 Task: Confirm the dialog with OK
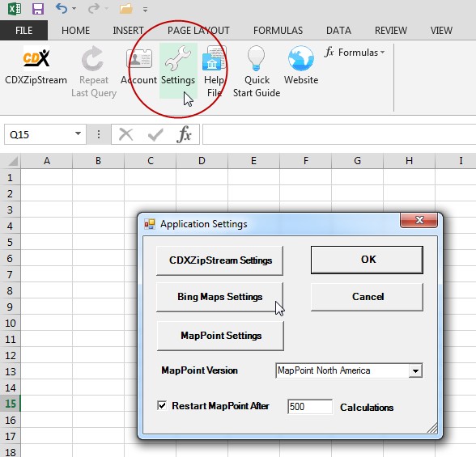[x=367, y=260]
